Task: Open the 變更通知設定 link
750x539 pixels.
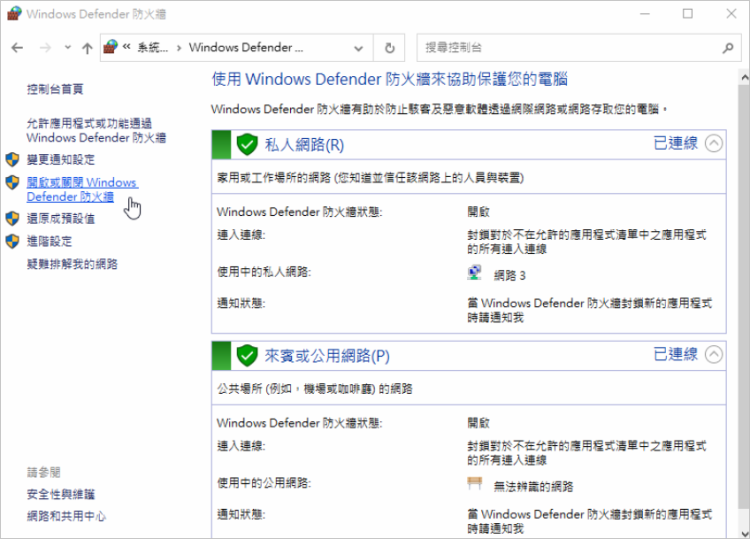Action: [61, 160]
